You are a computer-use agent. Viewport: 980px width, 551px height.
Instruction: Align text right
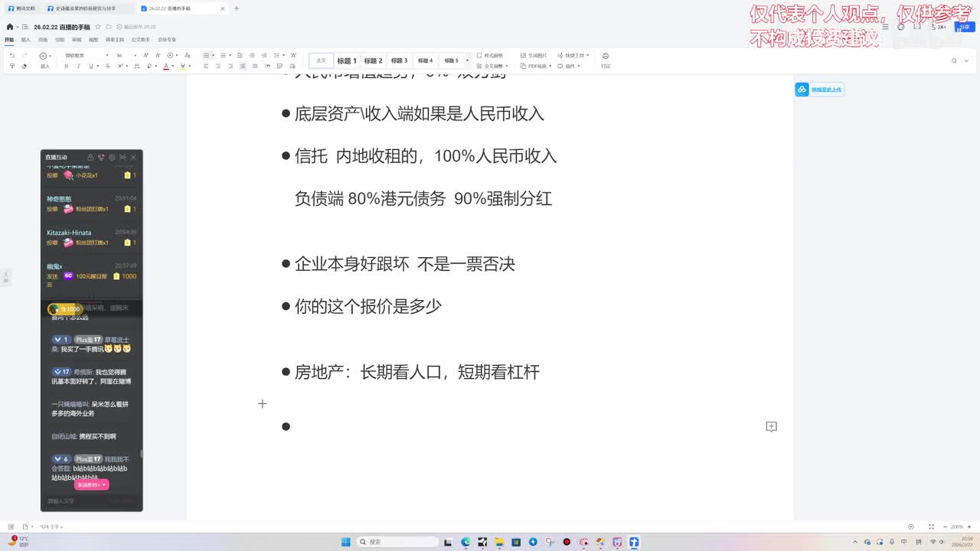point(230,66)
